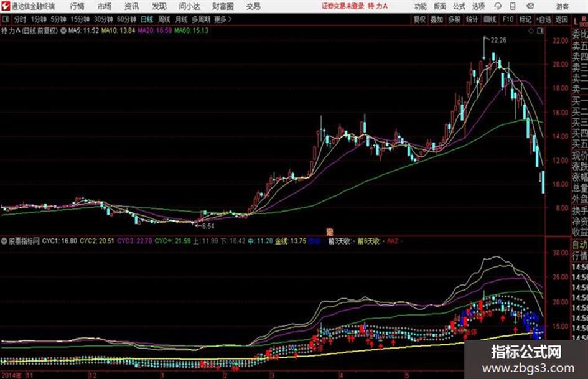Click the MA60: 15.13 label
Screen dimensions: 588x379
tap(191, 30)
